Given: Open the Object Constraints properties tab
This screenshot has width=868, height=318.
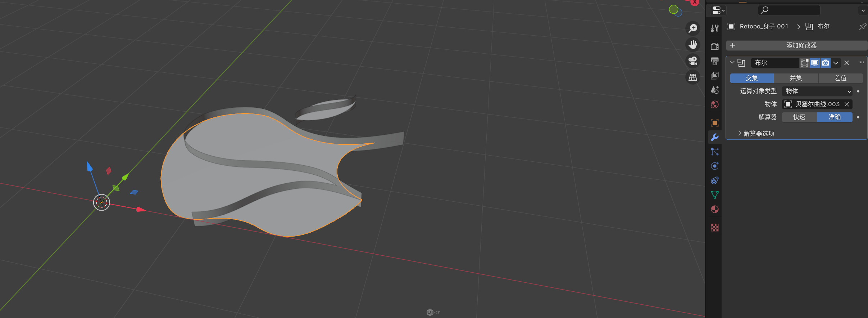Looking at the screenshot, I should 715,180.
